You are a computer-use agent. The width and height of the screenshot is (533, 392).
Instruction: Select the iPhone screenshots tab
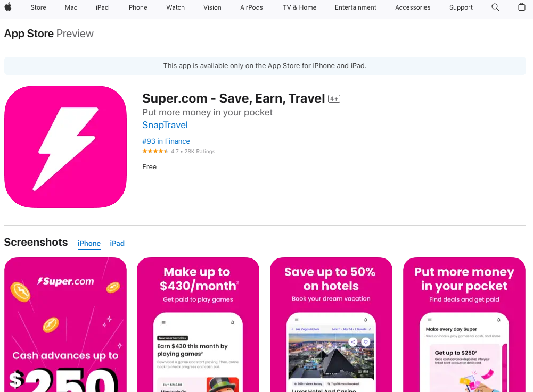(89, 243)
